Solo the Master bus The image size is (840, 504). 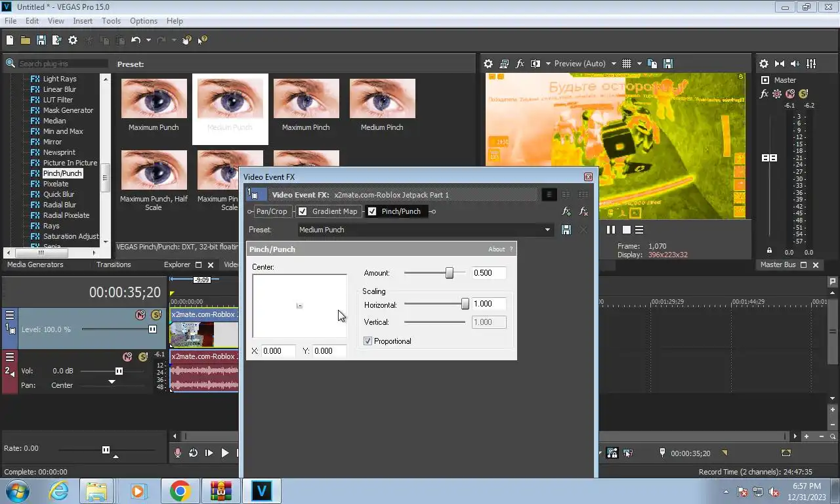[803, 94]
